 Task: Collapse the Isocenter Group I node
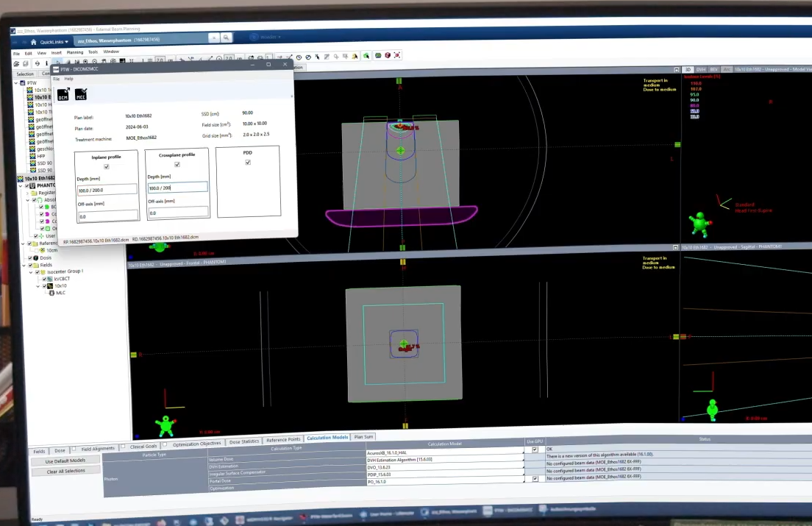tap(32, 271)
